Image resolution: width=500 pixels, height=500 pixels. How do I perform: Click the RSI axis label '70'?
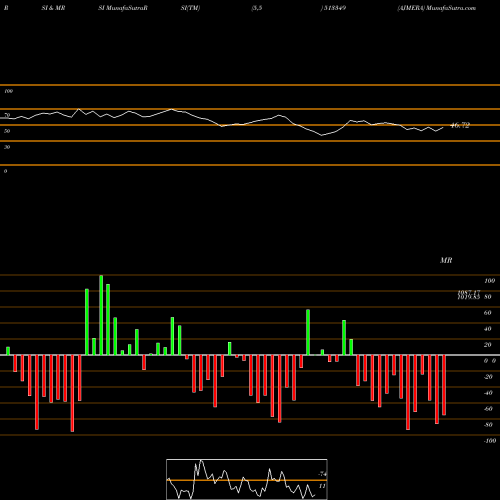point(7,115)
